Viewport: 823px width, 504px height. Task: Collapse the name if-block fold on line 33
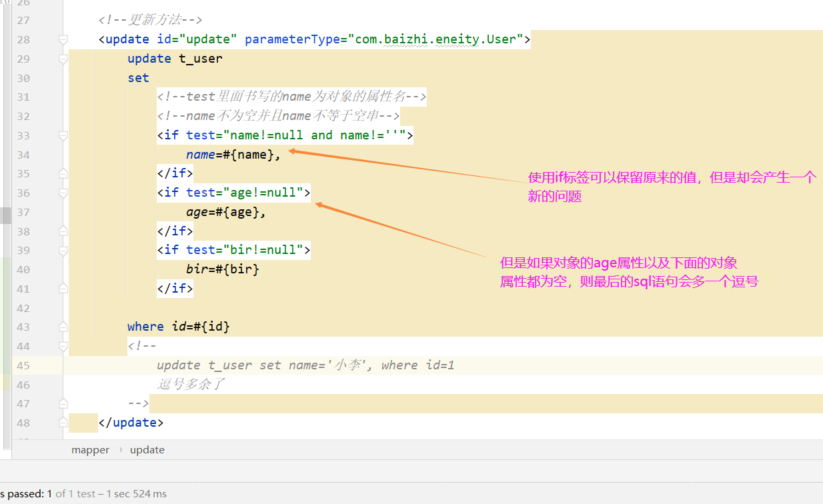(x=63, y=135)
